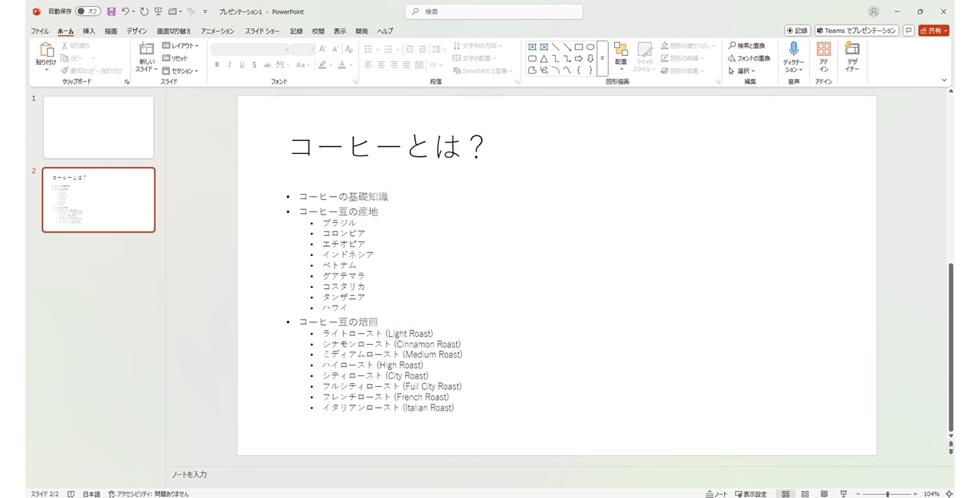Click the account profile avatar icon
The image size is (980, 498).
click(874, 11)
